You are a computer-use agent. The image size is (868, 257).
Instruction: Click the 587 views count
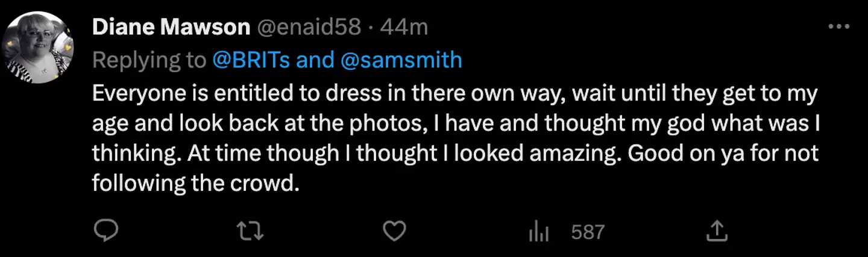587,232
